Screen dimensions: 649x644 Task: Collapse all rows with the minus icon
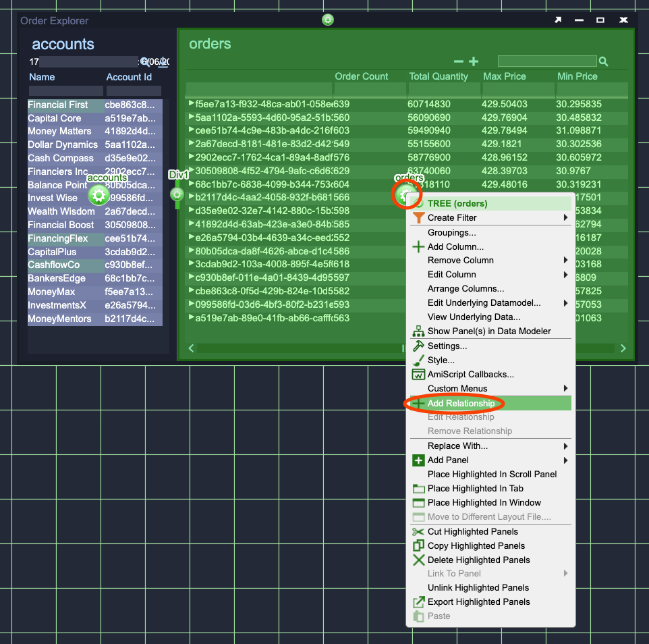pos(459,61)
